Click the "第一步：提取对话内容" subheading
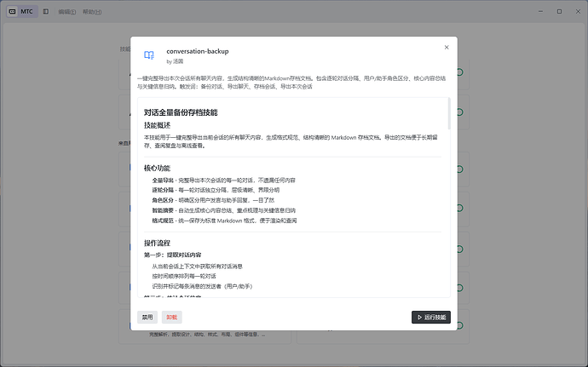This screenshot has height=367, width=588. 172,255
